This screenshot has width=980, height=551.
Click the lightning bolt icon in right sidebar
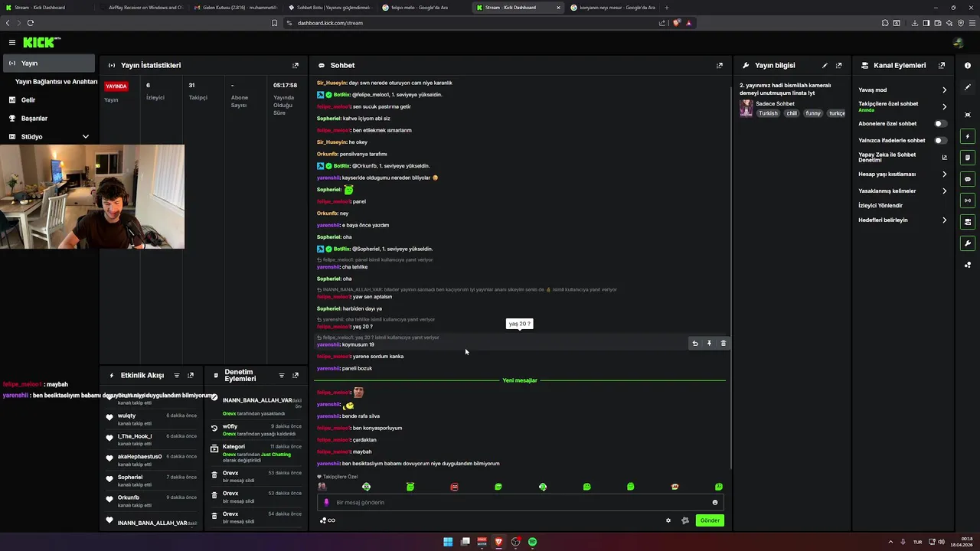point(968,136)
